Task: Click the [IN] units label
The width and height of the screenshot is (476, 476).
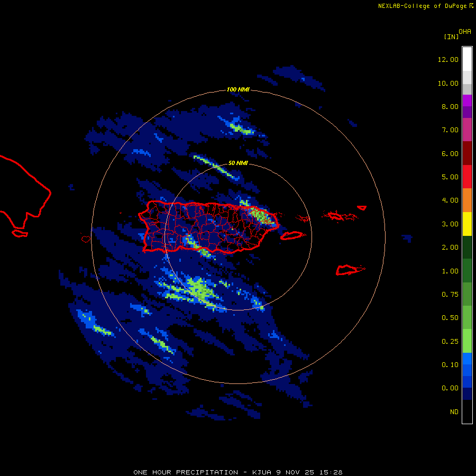Action: coord(452,37)
